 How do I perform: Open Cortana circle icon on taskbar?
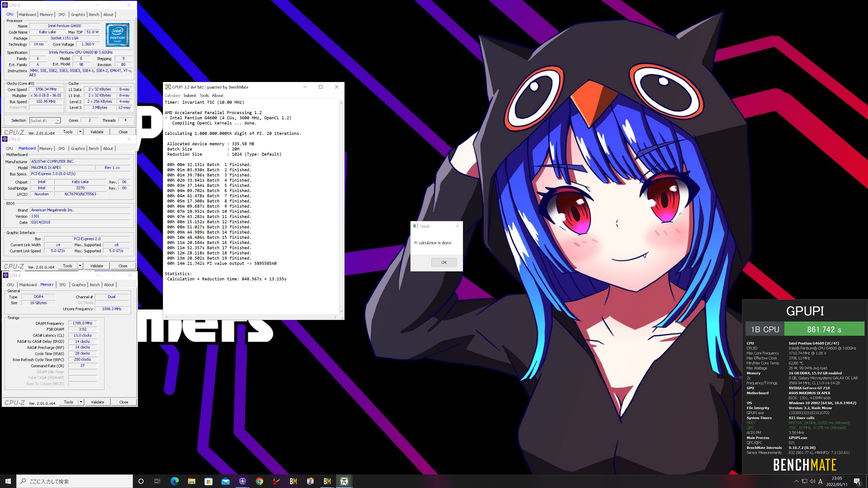tap(141, 481)
